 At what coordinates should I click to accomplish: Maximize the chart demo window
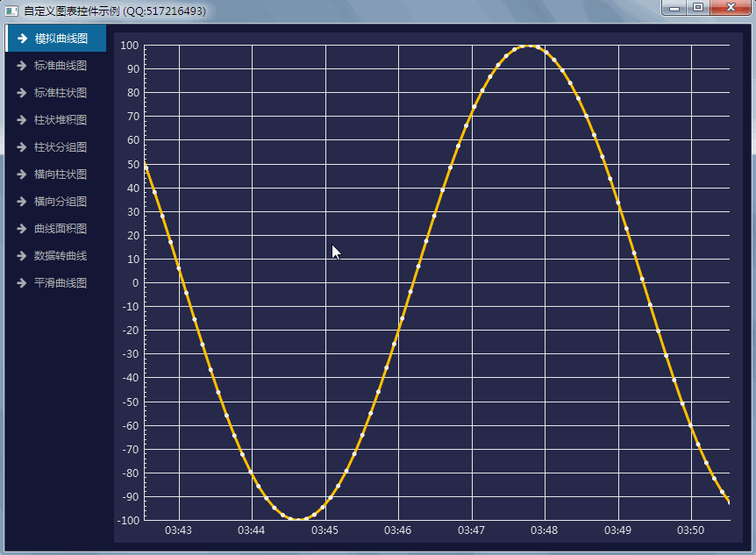pos(698,8)
